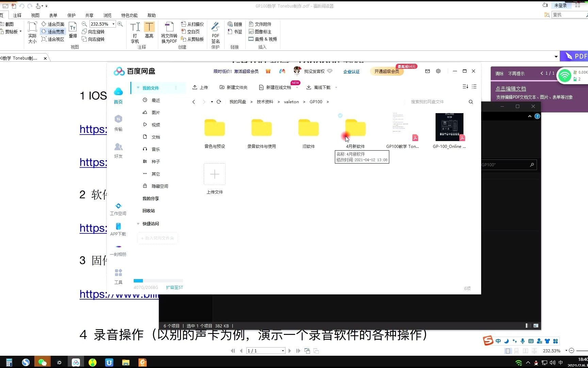The width and height of the screenshot is (588, 368).
Task: Switch to list view in Baidu Netdisk
Action: click(474, 87)
